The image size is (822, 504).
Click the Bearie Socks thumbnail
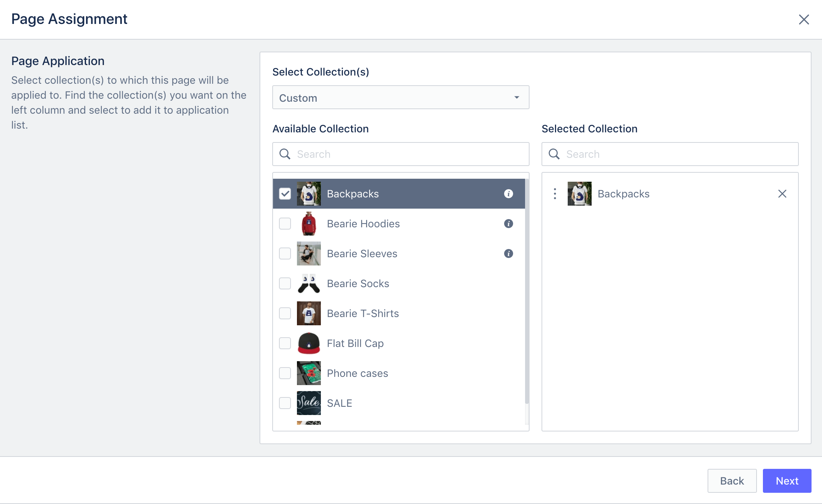pos(309,283)
